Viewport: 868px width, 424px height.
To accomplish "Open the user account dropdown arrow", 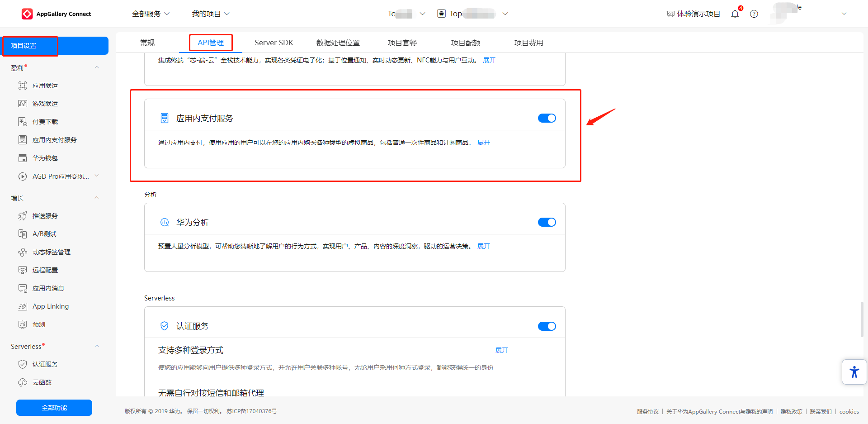I will pyautogui.click(x=844, y=14).
